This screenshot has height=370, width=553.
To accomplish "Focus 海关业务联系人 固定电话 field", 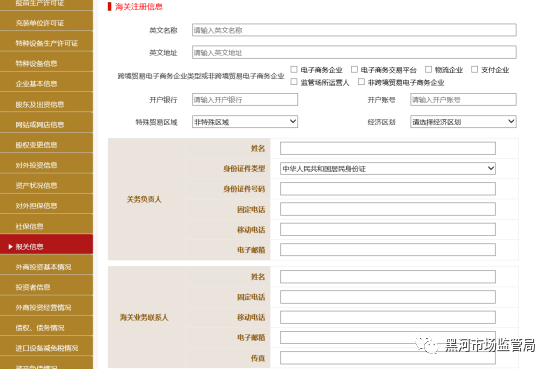I will [388, 297].
